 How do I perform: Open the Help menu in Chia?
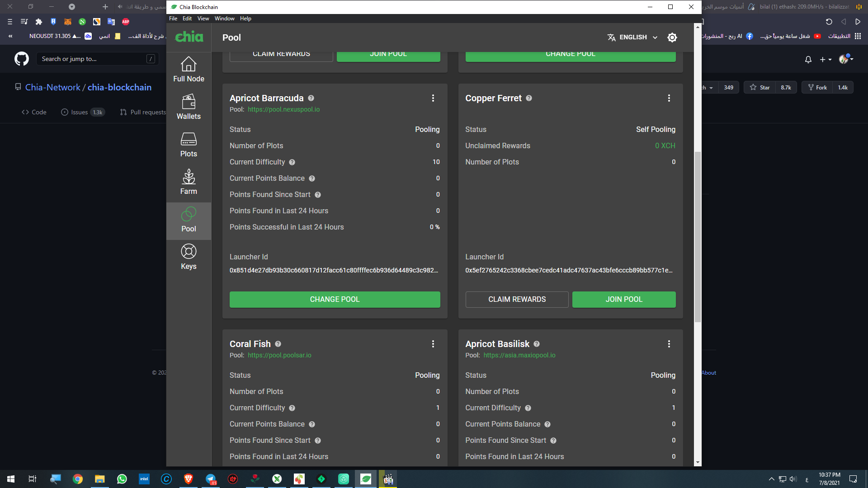245,19
